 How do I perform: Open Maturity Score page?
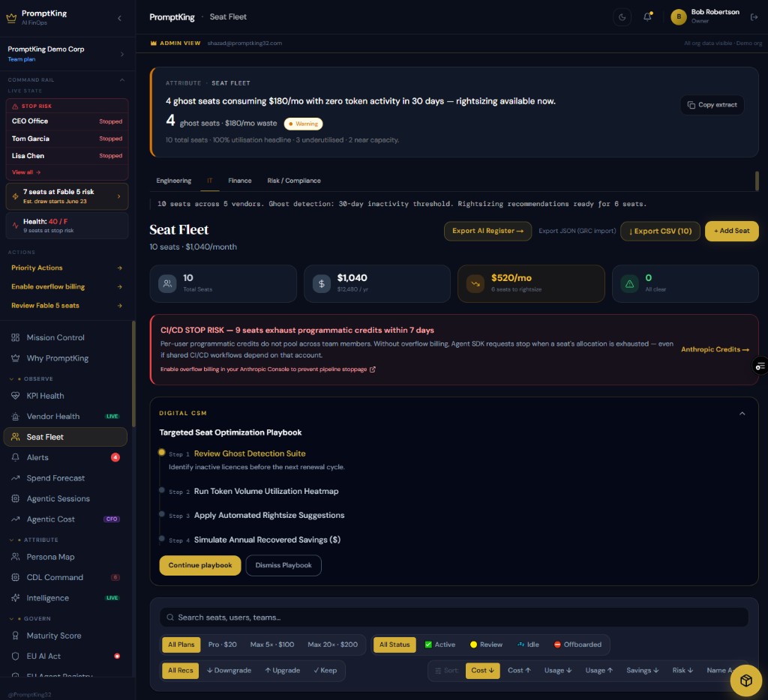[65, 636]
